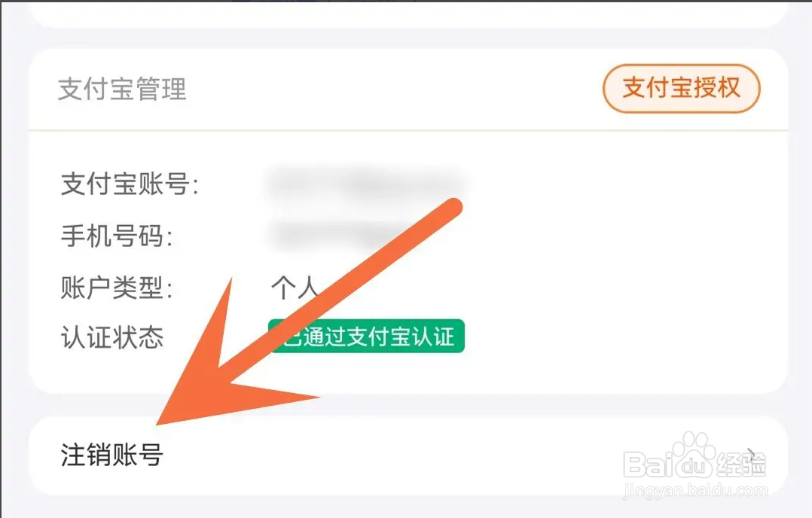Open the 注销账号 row
The width and height of the screenshot is (812, 518).
pyautogui.click(x=408, y=456)
